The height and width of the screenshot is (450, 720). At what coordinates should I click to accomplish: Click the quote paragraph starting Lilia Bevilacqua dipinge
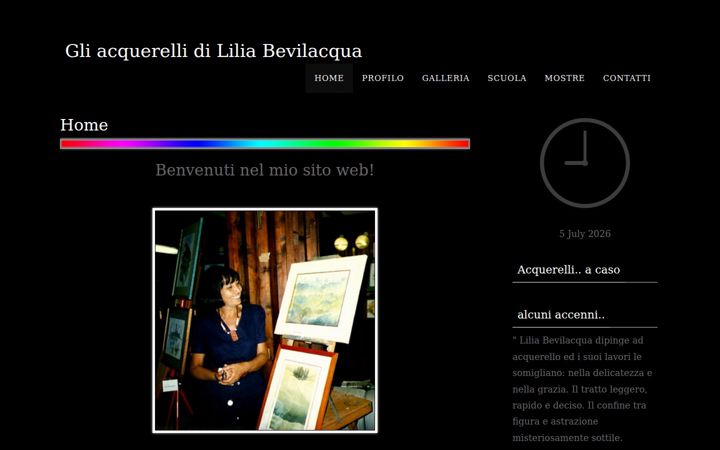(583, 389)
